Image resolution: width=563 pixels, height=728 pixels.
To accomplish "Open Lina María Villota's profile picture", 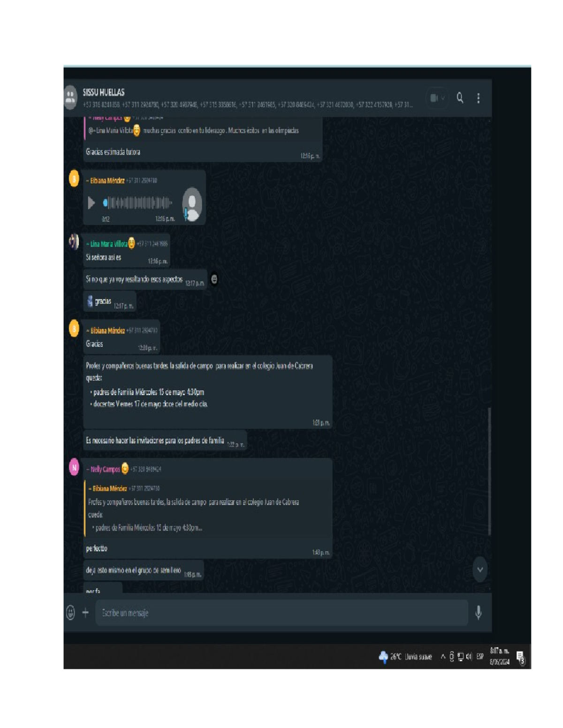I will point(74,241).
